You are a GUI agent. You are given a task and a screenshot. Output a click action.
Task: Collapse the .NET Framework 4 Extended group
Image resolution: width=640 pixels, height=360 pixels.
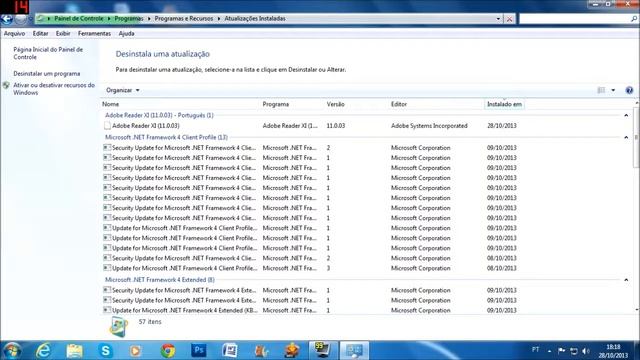tap(626, 280)
